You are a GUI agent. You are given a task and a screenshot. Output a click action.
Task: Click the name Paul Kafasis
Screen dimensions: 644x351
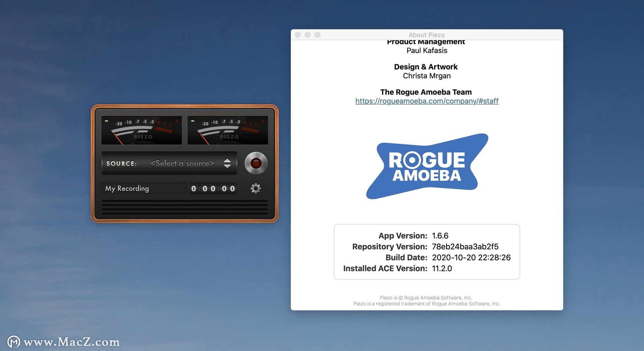pos(427,51)
